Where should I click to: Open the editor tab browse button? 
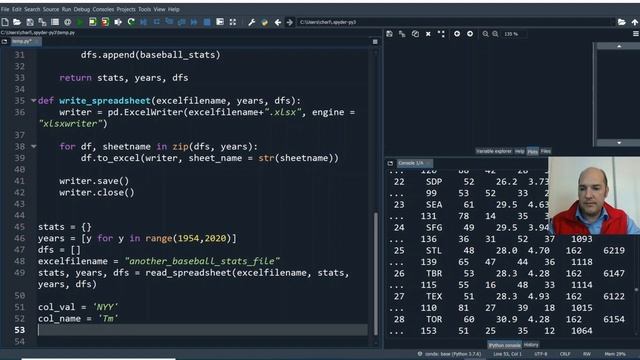click(x=4, y=42)
